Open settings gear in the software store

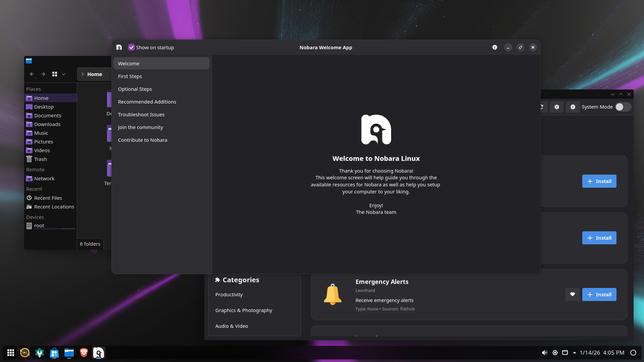[x=557, y=106]
